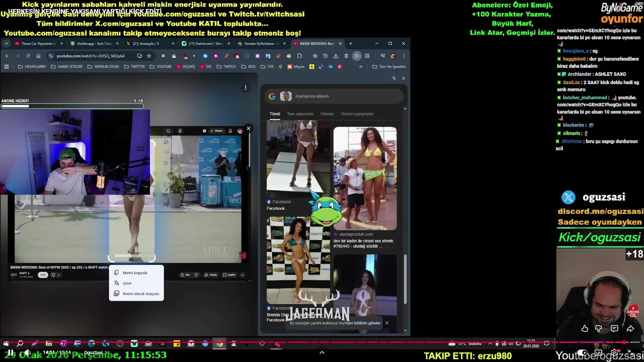The image size is (644, 362).
Task: Click the share arrow icon at bottom-right
Action: click(x=630, y=328)
